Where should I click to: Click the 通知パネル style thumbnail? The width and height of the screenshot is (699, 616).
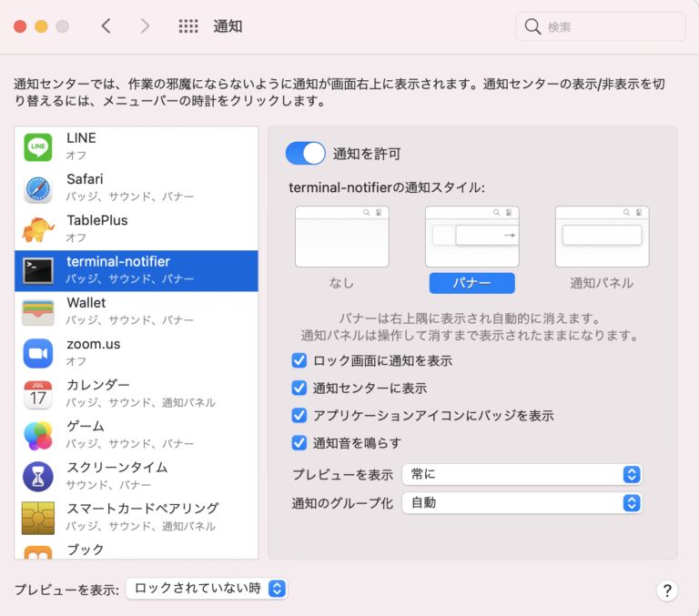603,237
